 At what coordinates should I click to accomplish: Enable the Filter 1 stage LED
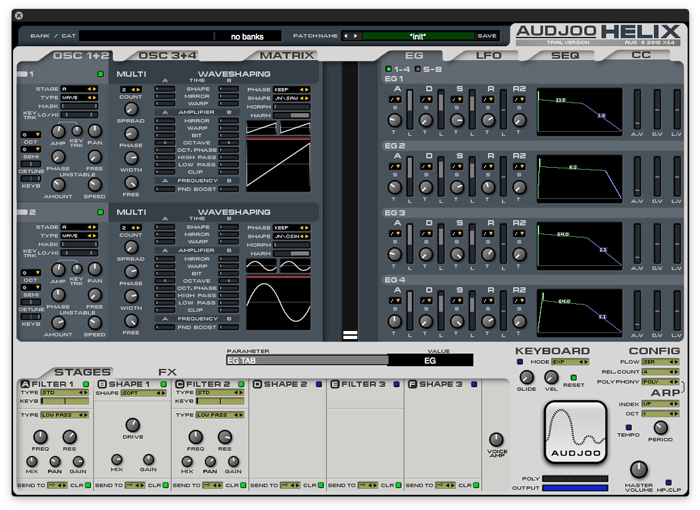(x=87, y=384)
